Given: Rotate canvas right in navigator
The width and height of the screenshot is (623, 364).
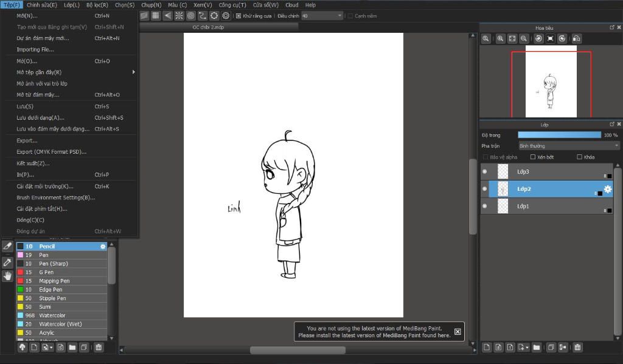Looking at the screenshot, I should [562, 38].
